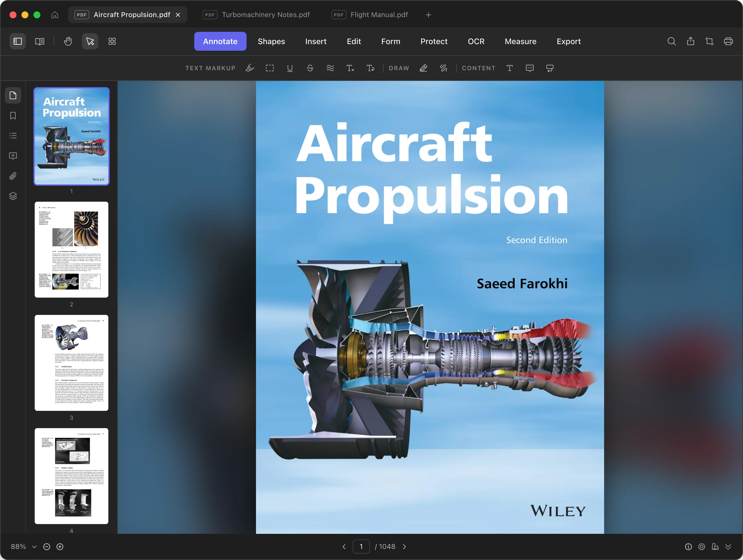This screenshot has width=743, height=560.
Task: Select the hand pan tool
Action: 68,41
